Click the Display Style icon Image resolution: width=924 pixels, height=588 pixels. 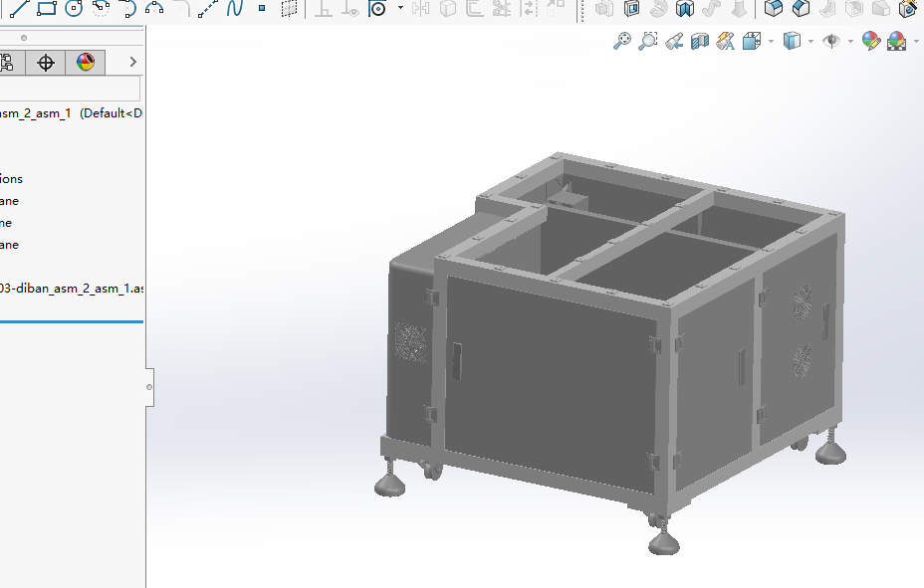[792, 41]
